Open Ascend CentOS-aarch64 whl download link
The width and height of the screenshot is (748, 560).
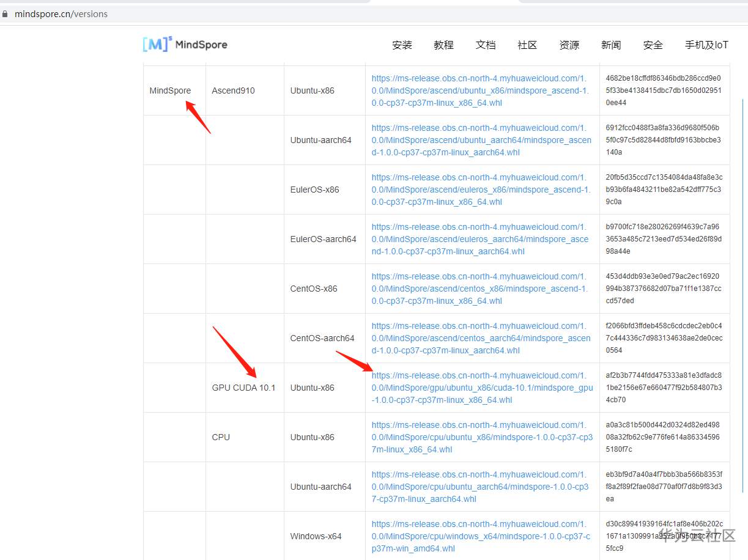[481, 338]
